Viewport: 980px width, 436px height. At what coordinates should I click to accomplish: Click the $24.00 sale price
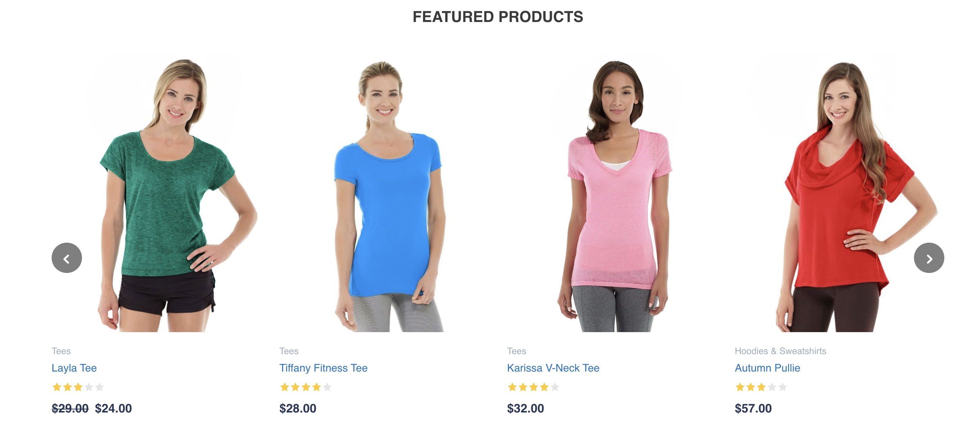[x=113, y=408]
